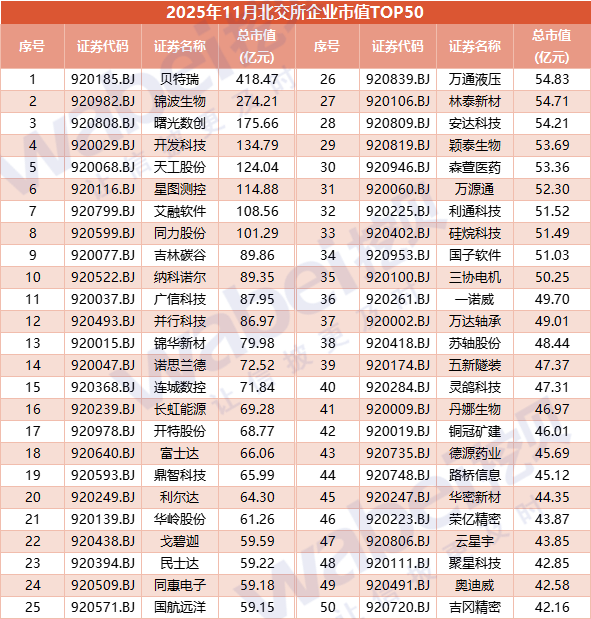This screenshot has height=619, width=591.
Task: Select market value 79.98
Action: pos(257,343)
